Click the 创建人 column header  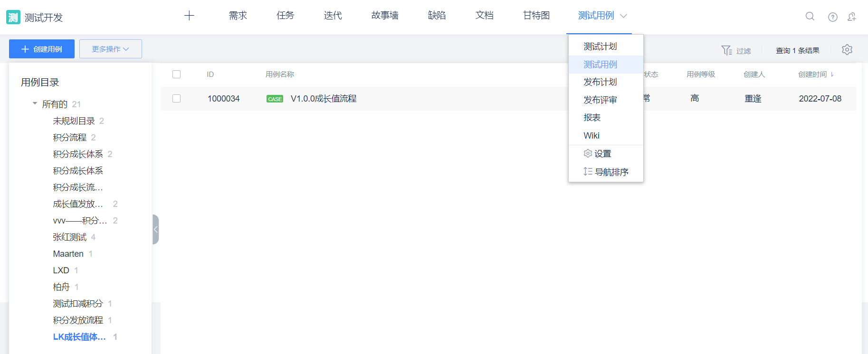click(x=754, y=75)
